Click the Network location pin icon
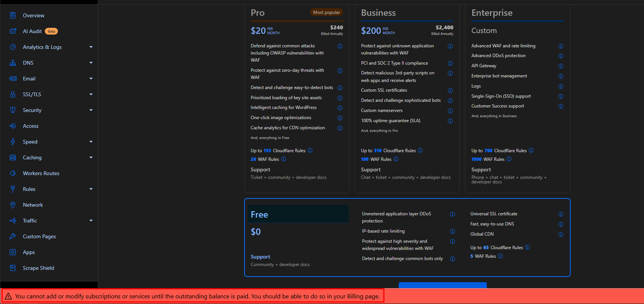 coord(13,205)
